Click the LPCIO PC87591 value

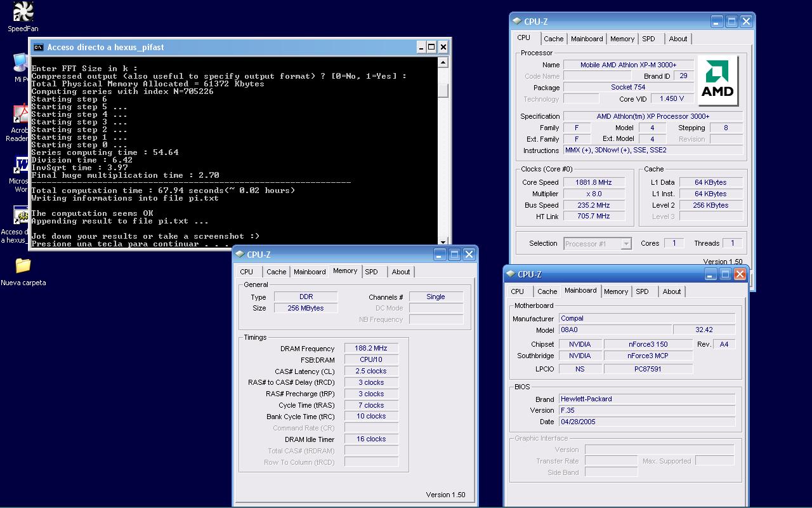(x=648, y=369)
